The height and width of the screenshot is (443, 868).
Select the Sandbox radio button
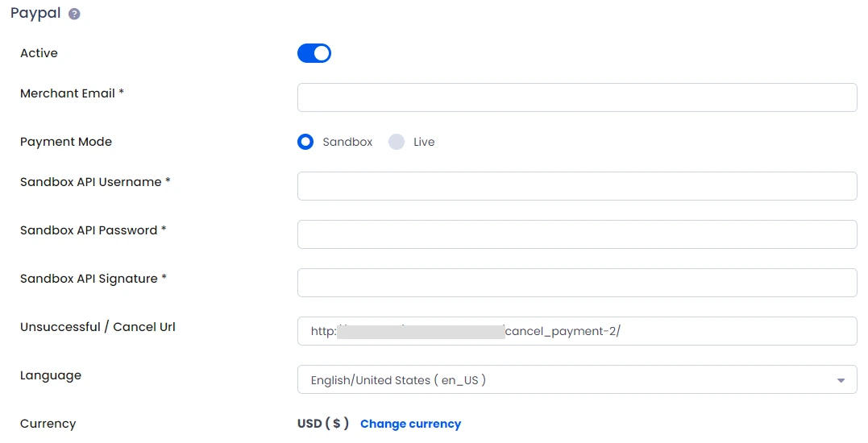click(x=305, y=142)
